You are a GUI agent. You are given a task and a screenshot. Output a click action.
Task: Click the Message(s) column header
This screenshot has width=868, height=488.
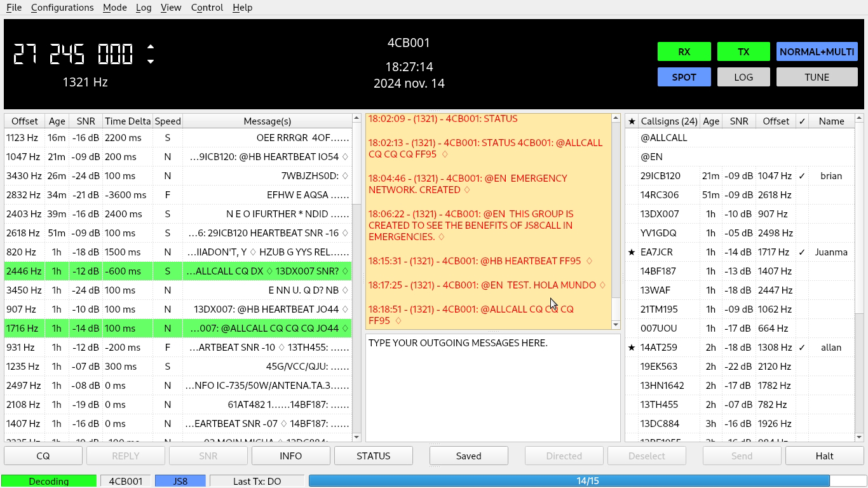pyautogui.click(x=267, y=121)
